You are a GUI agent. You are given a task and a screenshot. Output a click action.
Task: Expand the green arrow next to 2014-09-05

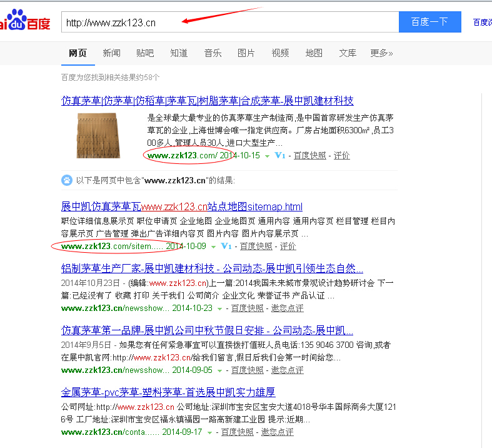219,370
